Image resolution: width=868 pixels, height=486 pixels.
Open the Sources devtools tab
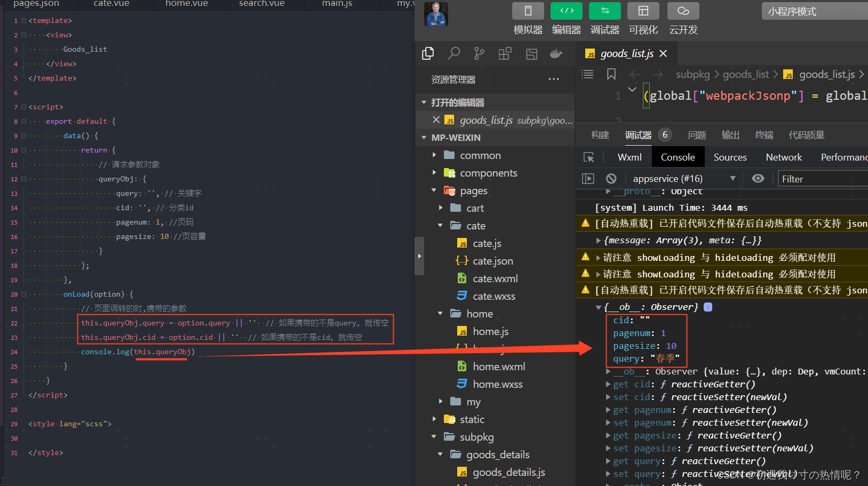730,157
